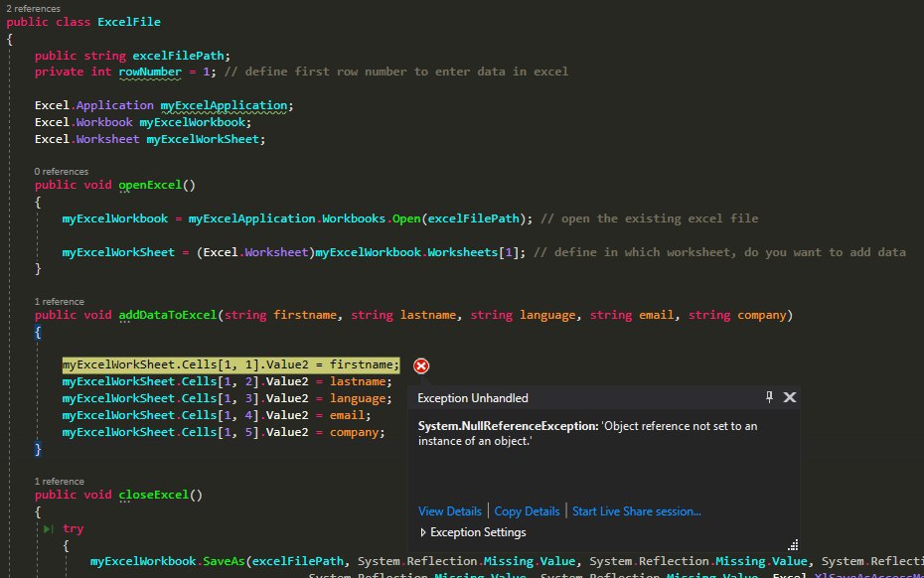Open View Details link
924x578 pixels.
coord(449,511)
